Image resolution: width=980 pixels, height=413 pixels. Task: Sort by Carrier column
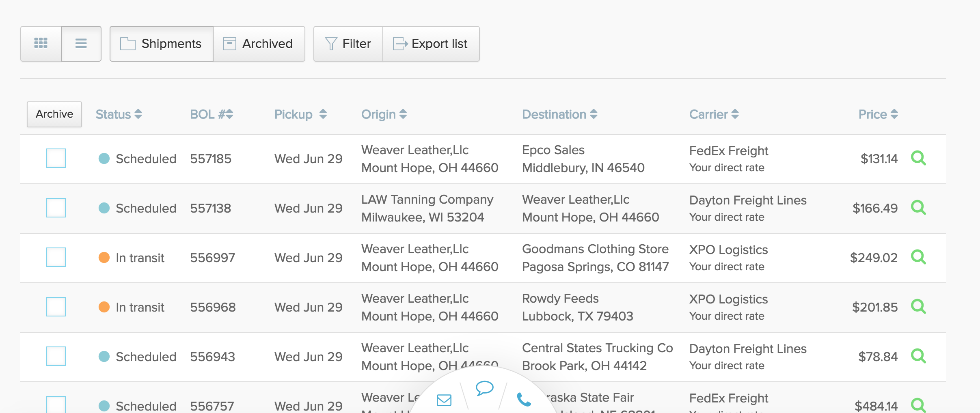click(x=714, y=114)
